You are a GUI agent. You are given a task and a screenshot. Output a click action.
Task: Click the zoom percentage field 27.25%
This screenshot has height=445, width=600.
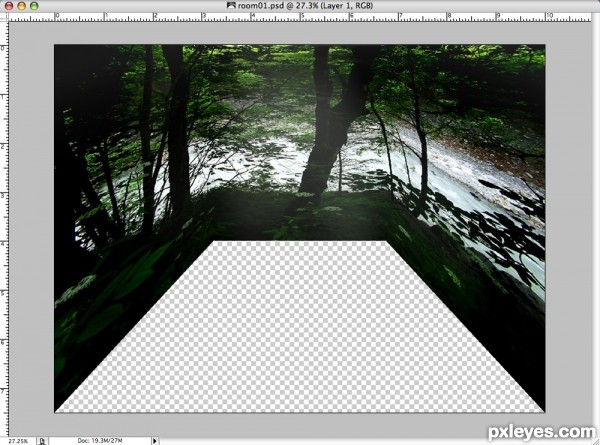(18, 441)
